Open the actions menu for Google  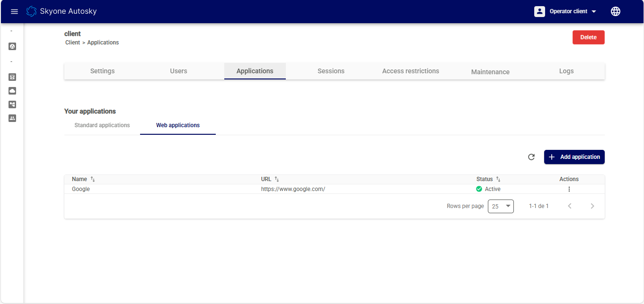tap(569, 189)
